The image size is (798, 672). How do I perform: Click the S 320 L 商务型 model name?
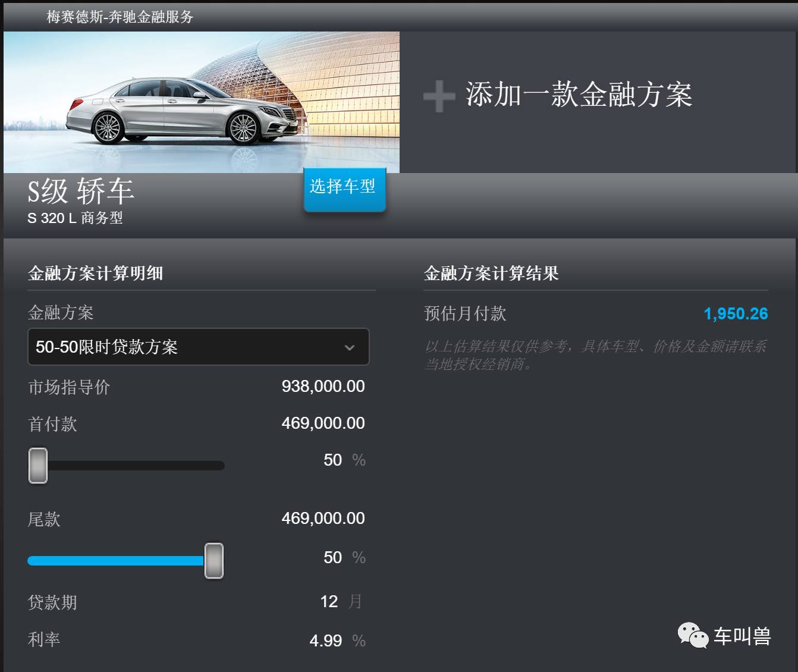(75, 218)
